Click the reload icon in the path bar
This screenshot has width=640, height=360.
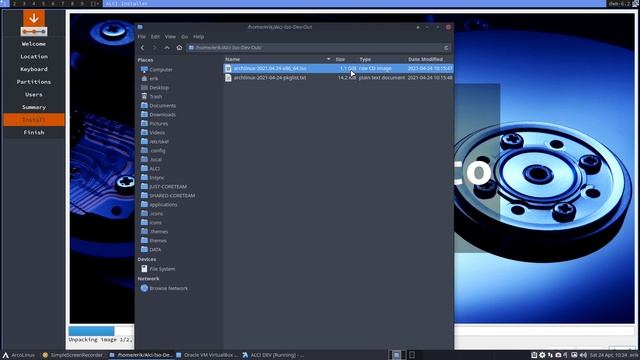coord(446,48)
